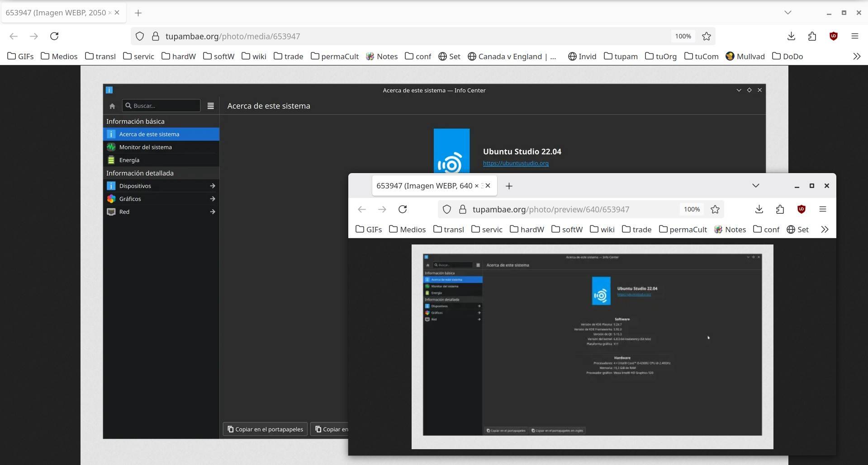The height and width of the screenshot is (465, 868).
Task: Star this page in the media/653947 address bar
Action: tap(706, 36)
